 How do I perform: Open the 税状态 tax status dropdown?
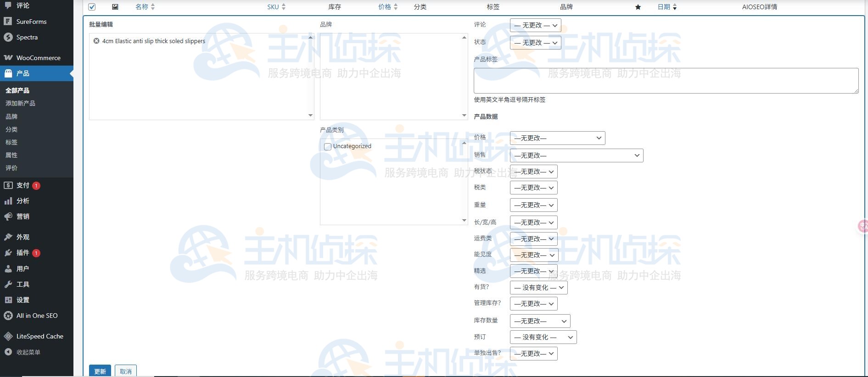[534, 172]
